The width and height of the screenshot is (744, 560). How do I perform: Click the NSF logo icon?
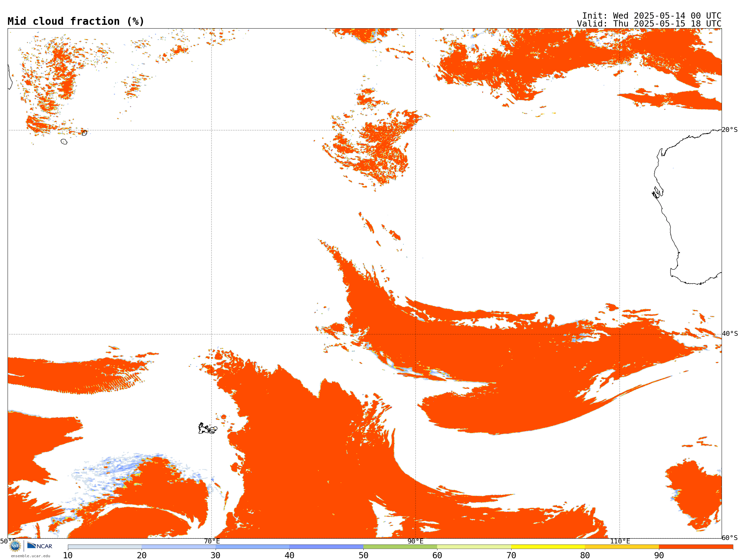(x=15, y=546)
